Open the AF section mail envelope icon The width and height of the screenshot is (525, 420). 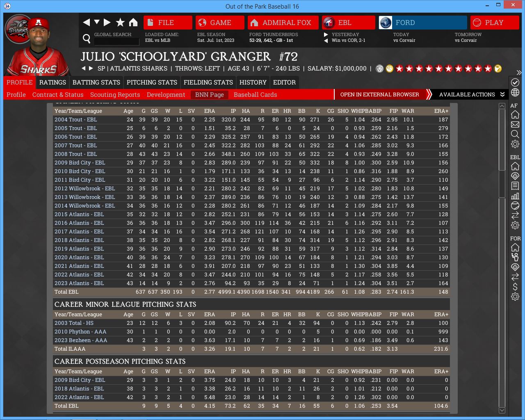pyautogui.click(x=515, y=124)
